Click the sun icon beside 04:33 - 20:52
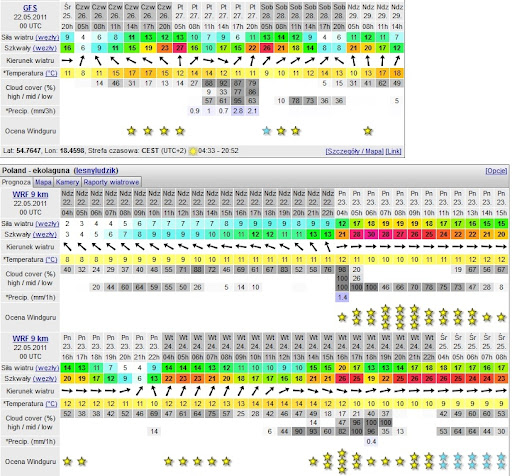The image size is (512, 476). (193, 151)
